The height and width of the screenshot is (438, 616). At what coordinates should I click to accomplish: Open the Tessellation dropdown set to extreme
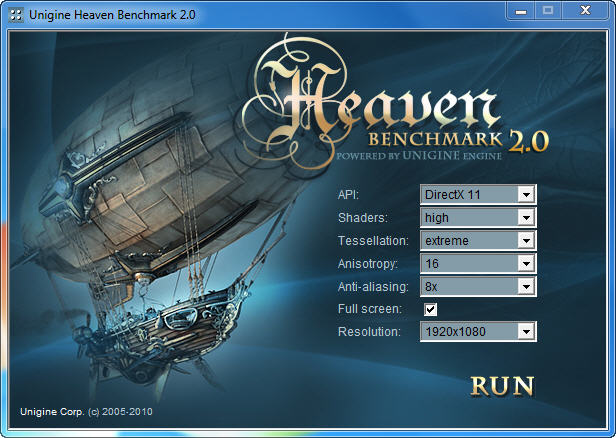478,240
